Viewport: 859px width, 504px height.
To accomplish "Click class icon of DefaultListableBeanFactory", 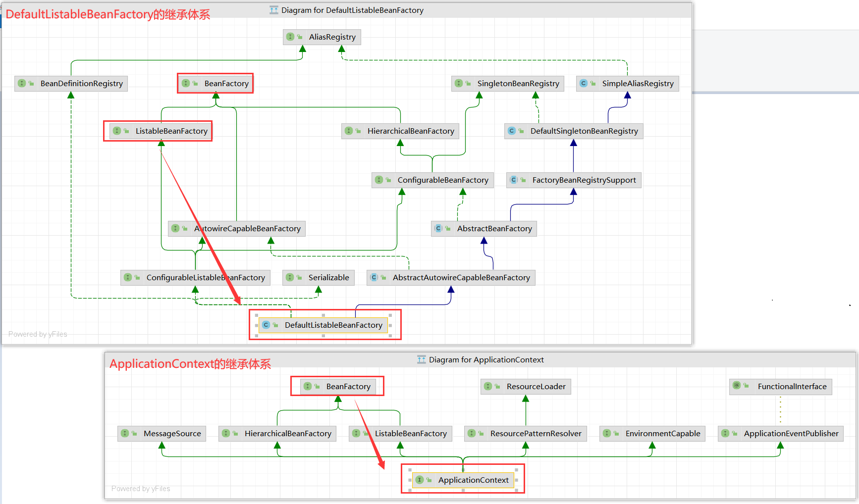I will tap(266, 325).
